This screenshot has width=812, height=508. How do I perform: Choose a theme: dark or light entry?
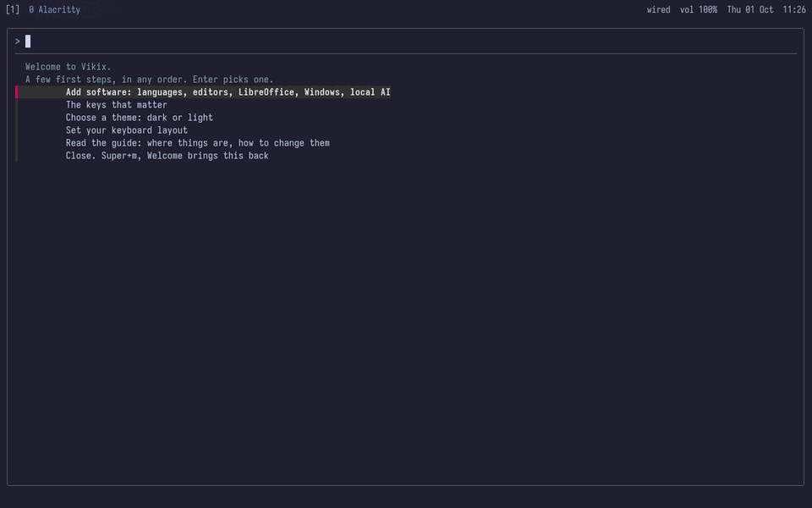[140, 118]
